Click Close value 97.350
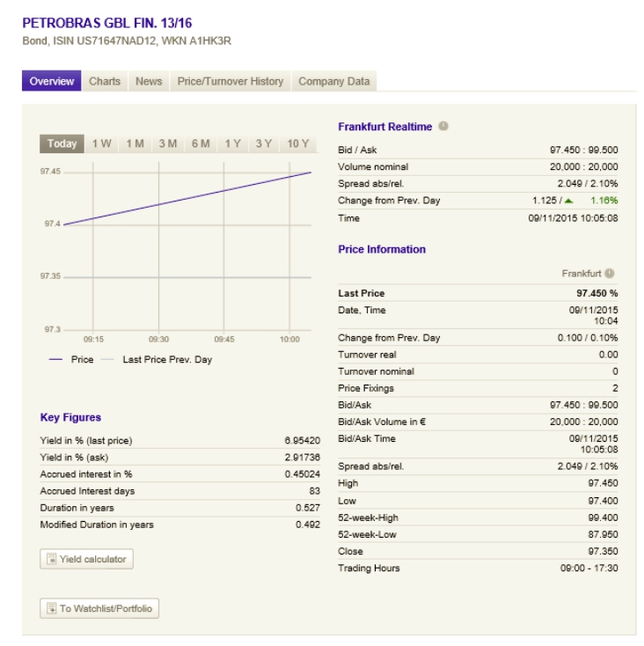 (603, 551)
